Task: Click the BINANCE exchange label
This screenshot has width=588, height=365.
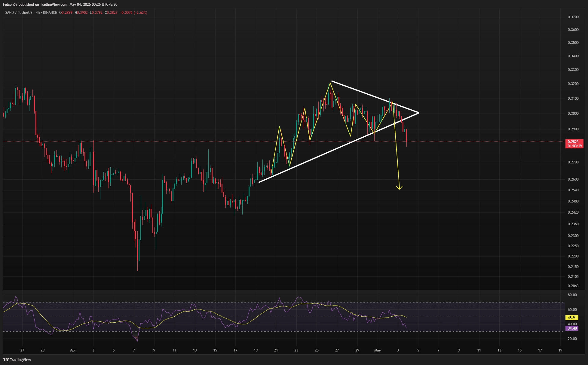Action: (50, 13)
